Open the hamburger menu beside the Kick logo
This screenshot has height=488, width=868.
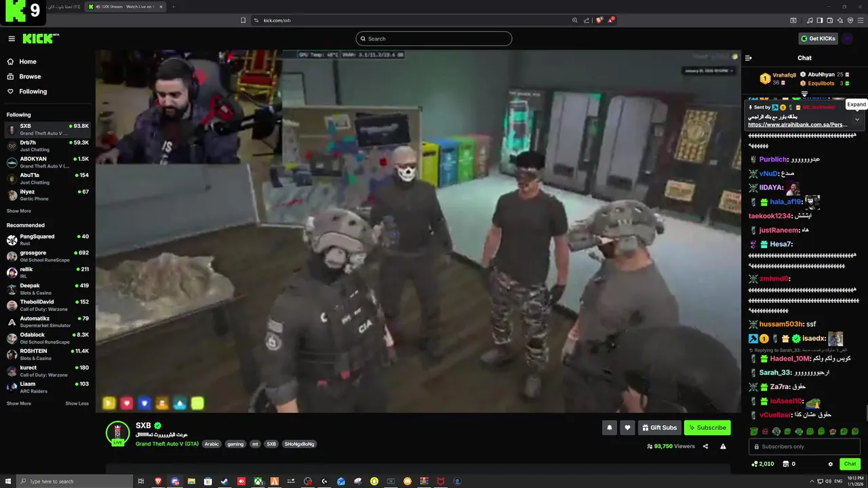tap(12, 39)
